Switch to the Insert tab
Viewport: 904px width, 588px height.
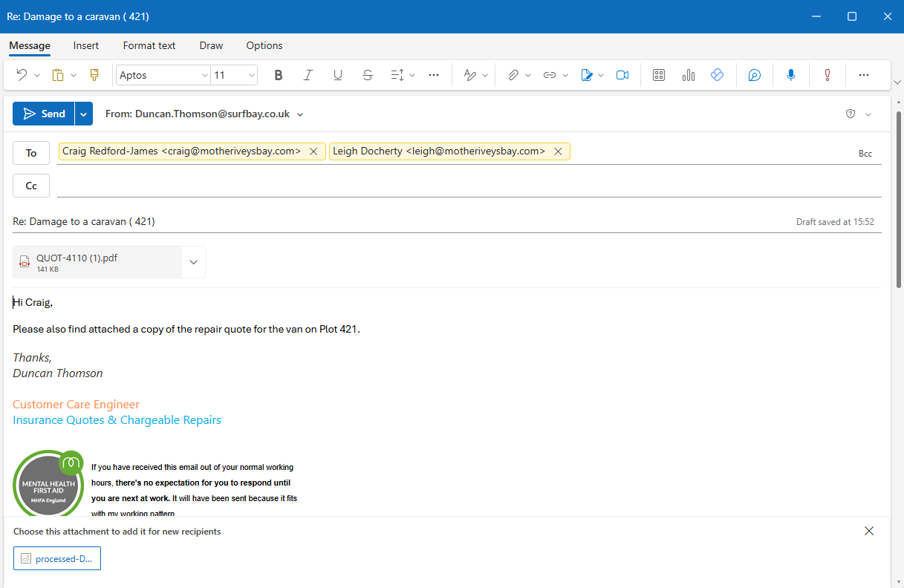click(x=86, y=45)
